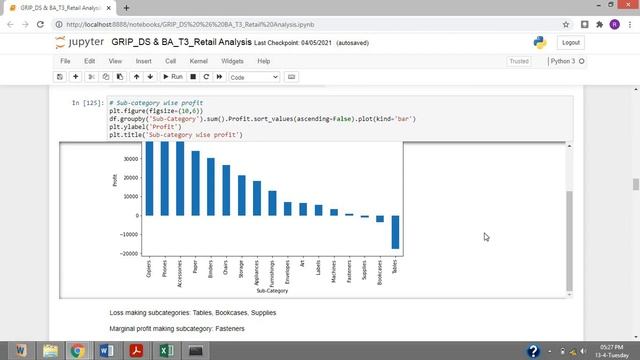Open the Kernel menu
640x360 pixels.
click(x=198, y=61)
